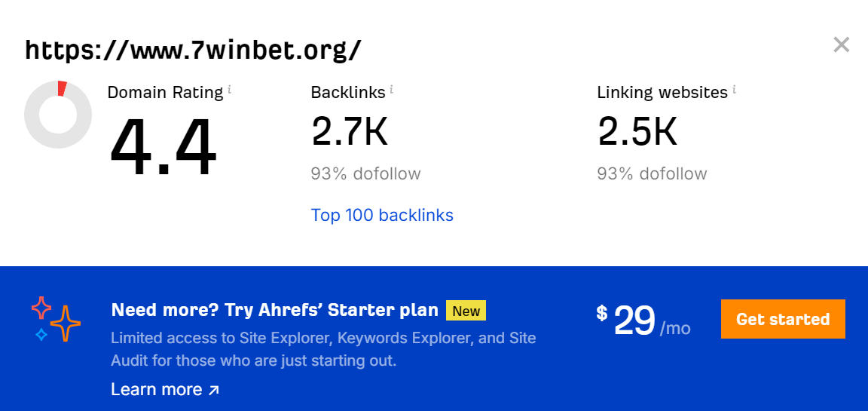The height and width of the screenshot is (411, 868).
Task: Click the Ahrefs' Starter plan heading
Action: coord(274,310)
